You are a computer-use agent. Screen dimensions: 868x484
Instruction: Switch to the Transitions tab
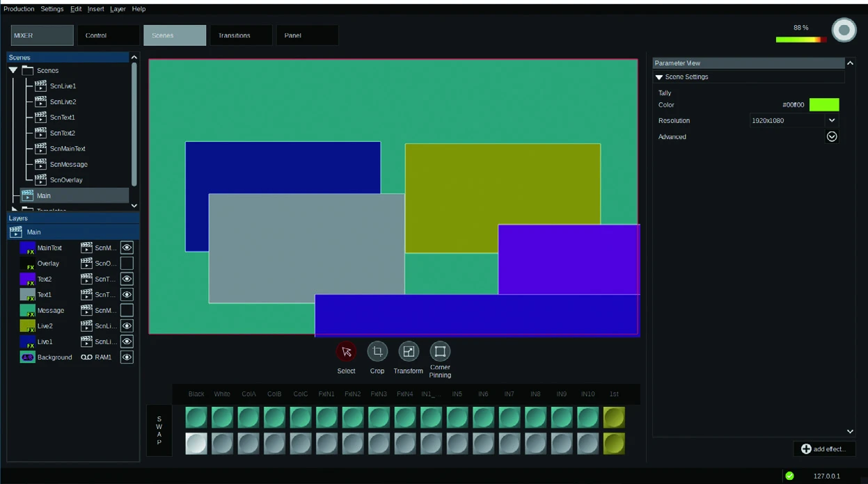pyautogui.click(x=241, y=35)
